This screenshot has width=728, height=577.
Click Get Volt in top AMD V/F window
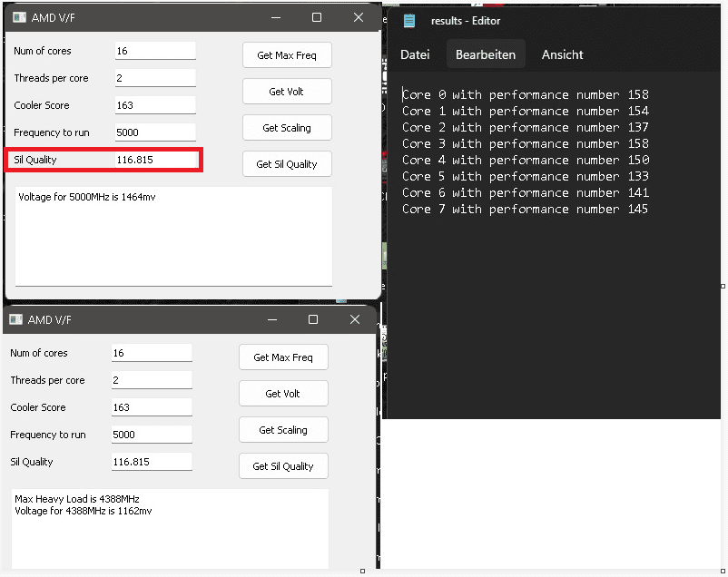pyautogui.click(x=287, y=92)
